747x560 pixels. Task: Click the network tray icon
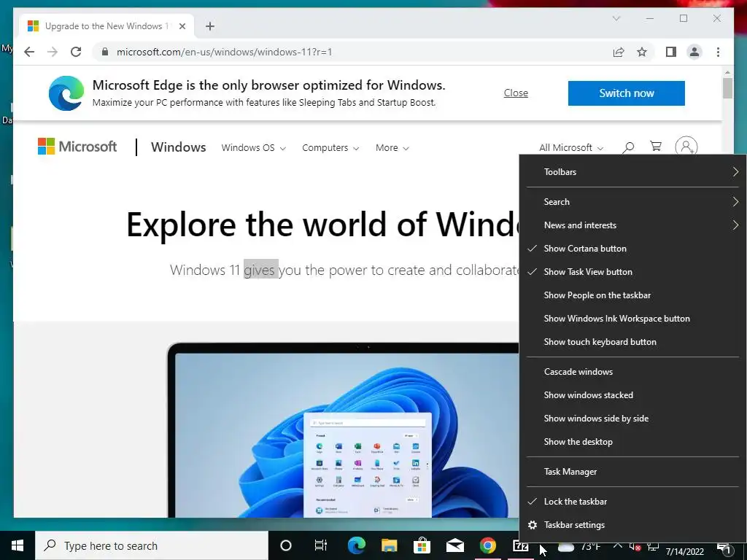coord(653,547)
